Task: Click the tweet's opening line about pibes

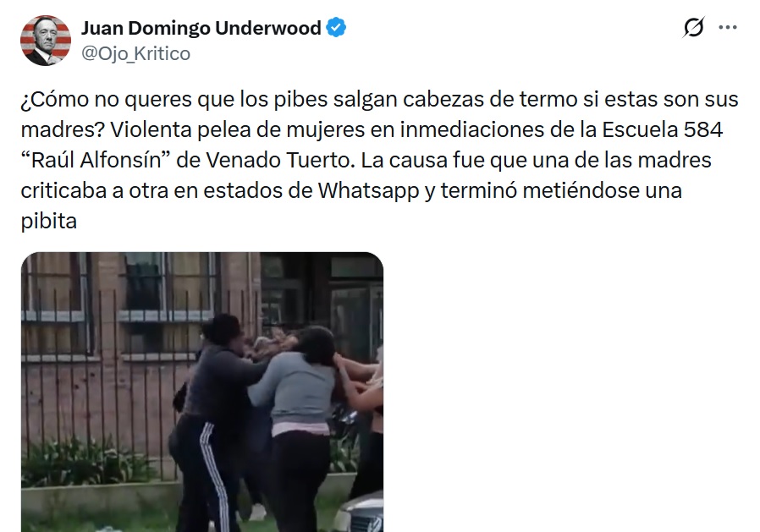Action: point(379,99)
